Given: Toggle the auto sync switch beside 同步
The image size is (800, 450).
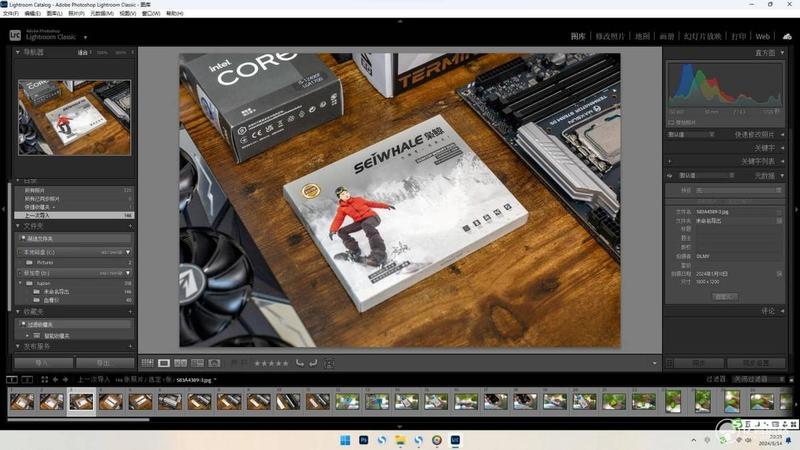Looking at the screenshot, I should [x=670, y=363].
